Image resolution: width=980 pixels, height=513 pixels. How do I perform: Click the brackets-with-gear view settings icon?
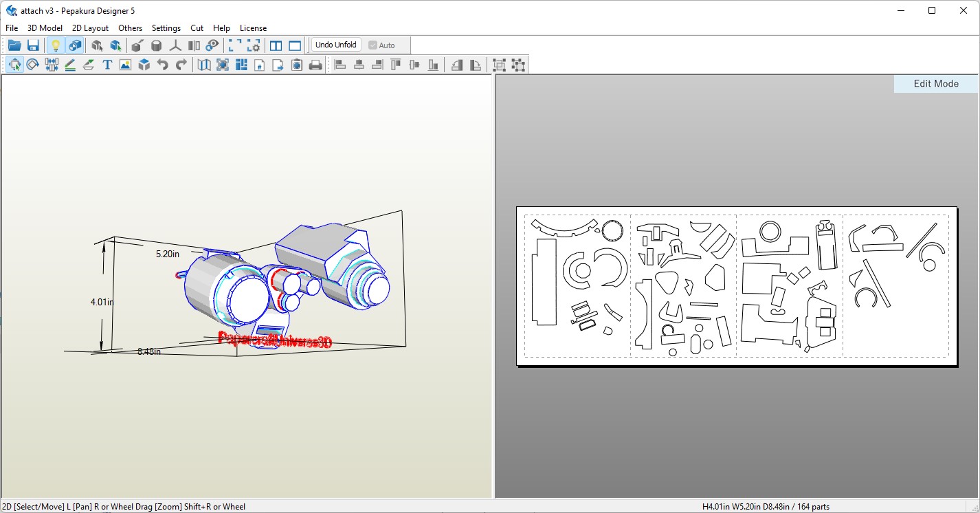coord(254,45)
